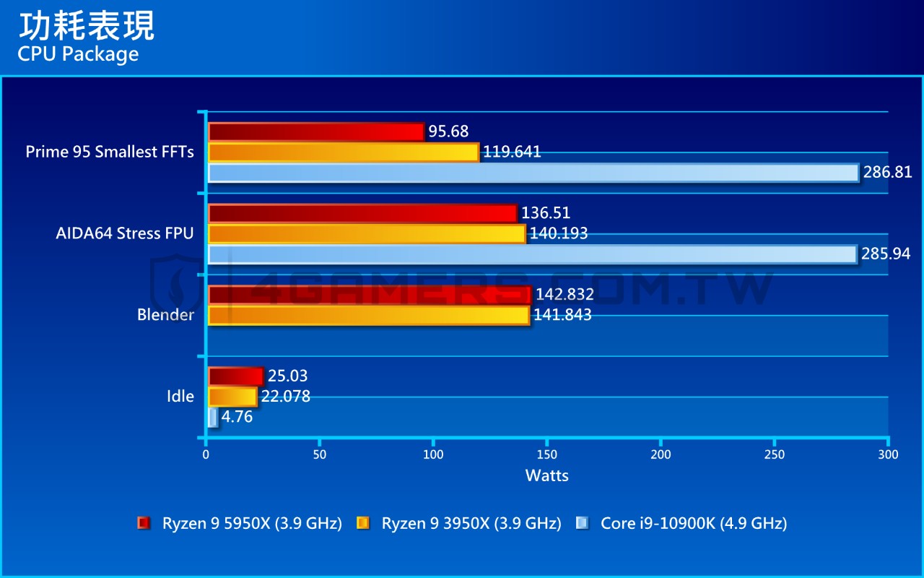Click the data value 141.843
This screenshot has width=924, height=578.
coord(562,315)
